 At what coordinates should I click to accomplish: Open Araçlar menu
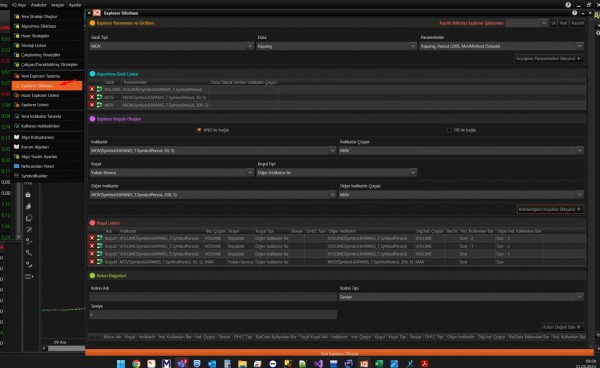(x=57, y=5)
